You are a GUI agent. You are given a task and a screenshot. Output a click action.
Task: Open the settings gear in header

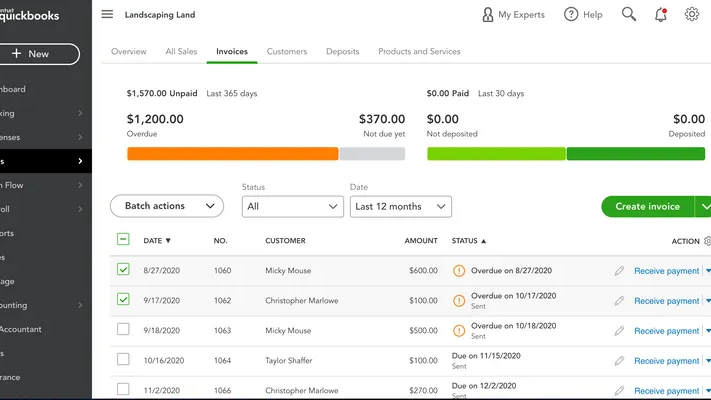[x=692, y=15]
